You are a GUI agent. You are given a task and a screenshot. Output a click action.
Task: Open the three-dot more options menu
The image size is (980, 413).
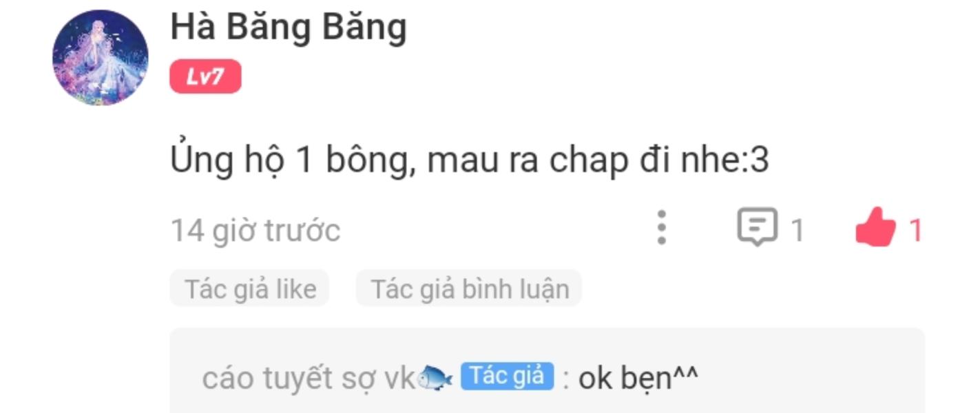(661, 228)
